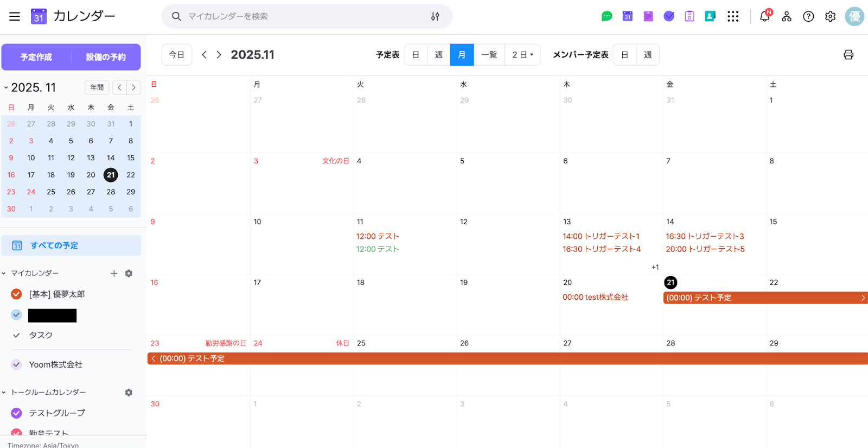Click the print calendar icon
Image resolution: width=868 pixels, height=448 pixels.
(x=848, y=55)
